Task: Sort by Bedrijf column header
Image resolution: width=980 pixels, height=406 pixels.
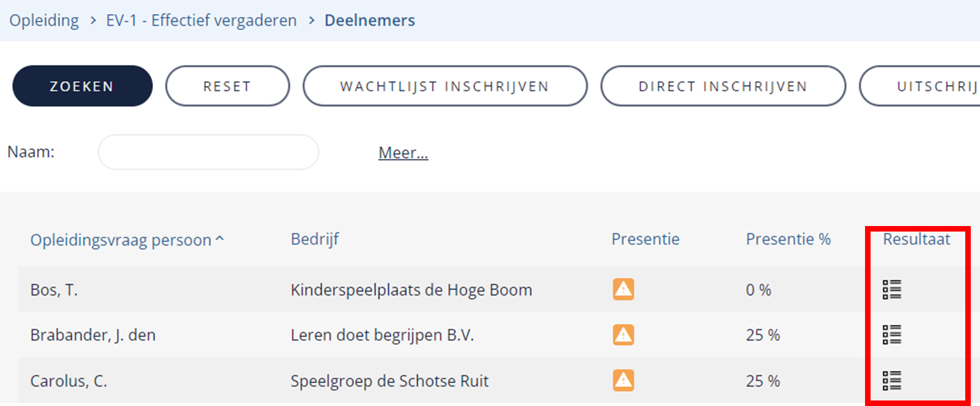Action: pyautogui.click(x=315, y=239)
